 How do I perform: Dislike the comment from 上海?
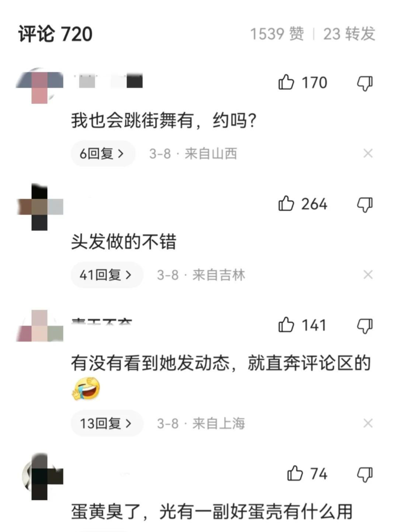365,326
